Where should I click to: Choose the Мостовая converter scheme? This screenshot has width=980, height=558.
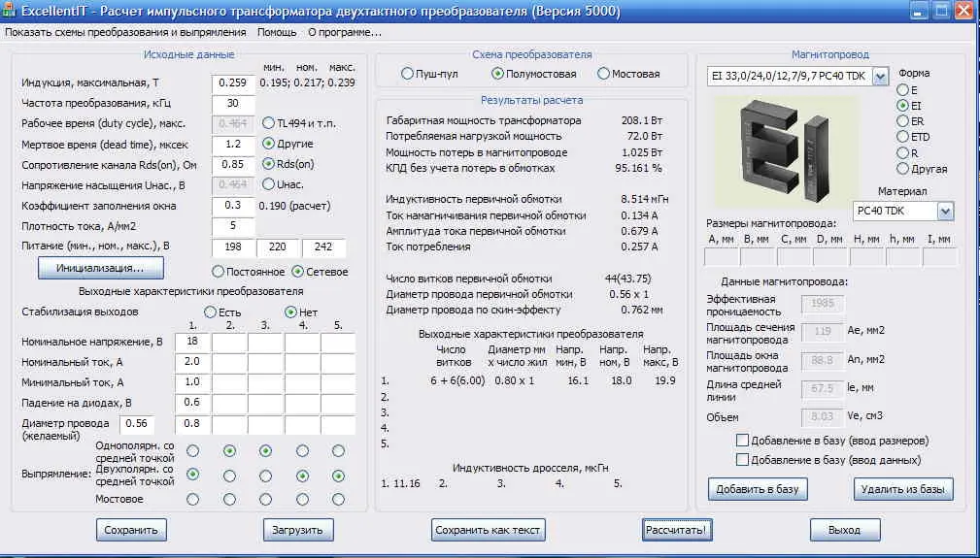pyautogui.click(x=603, y=74)
